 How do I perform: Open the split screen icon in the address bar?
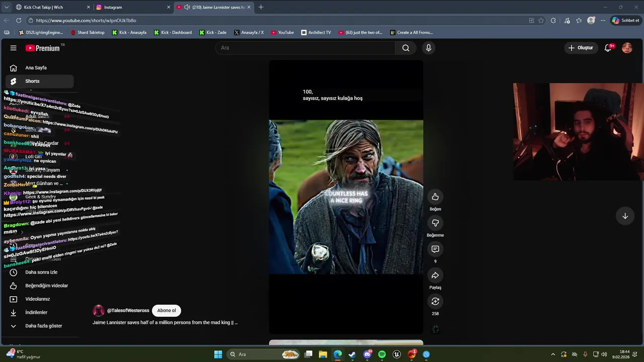coord(531,21)
